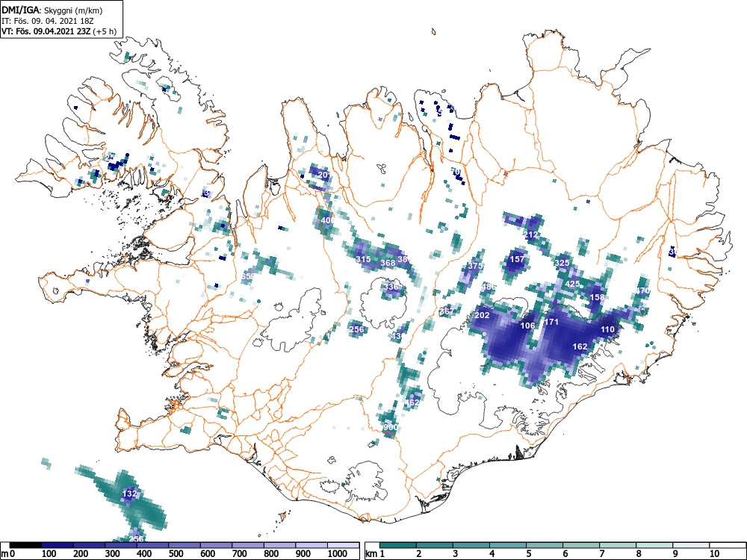Screen dimensions: 747x560
Task: Click the 367 visibility label on the map
Action: tap(447, 311)
